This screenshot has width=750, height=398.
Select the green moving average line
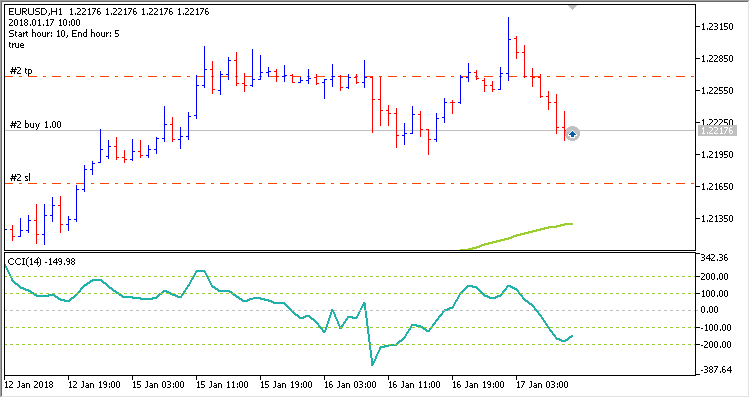(517, 235)
